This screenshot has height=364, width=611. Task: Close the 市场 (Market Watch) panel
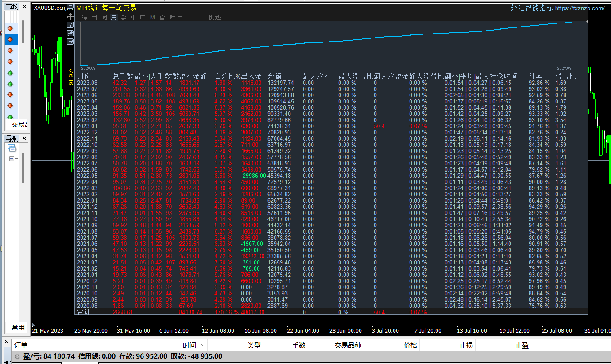pos(24,7)
